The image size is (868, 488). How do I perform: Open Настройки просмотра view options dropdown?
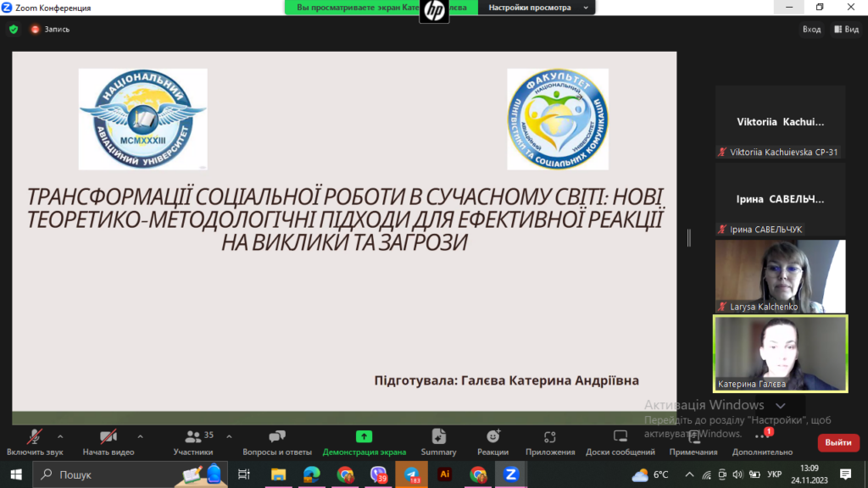[537, 8]
